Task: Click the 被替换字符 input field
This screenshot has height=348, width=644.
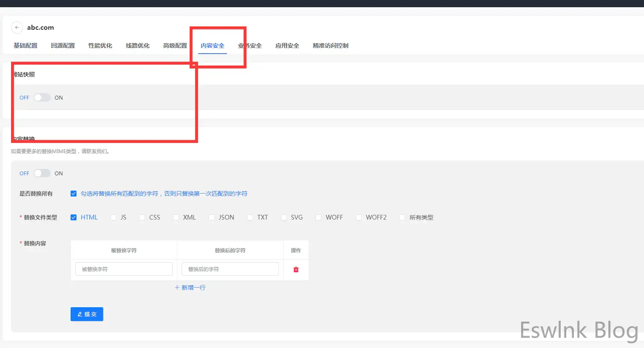Action: [x=124, y=269]
